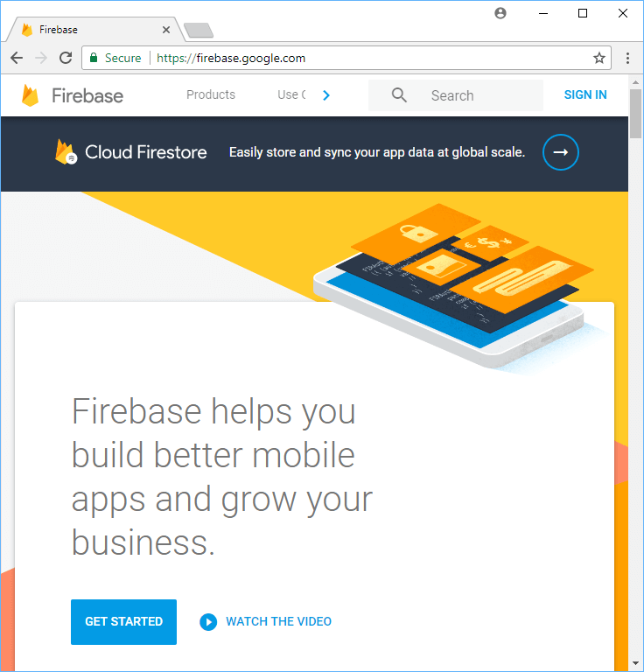Open the Chrome three-dot menu
Viewport: 644px width, 672px height.
(627, 58)
